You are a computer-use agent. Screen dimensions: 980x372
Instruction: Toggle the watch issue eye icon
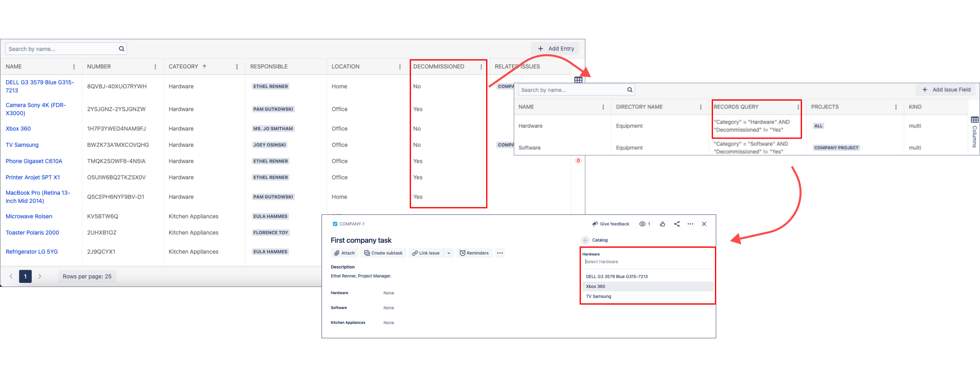[x=642, y=224]
